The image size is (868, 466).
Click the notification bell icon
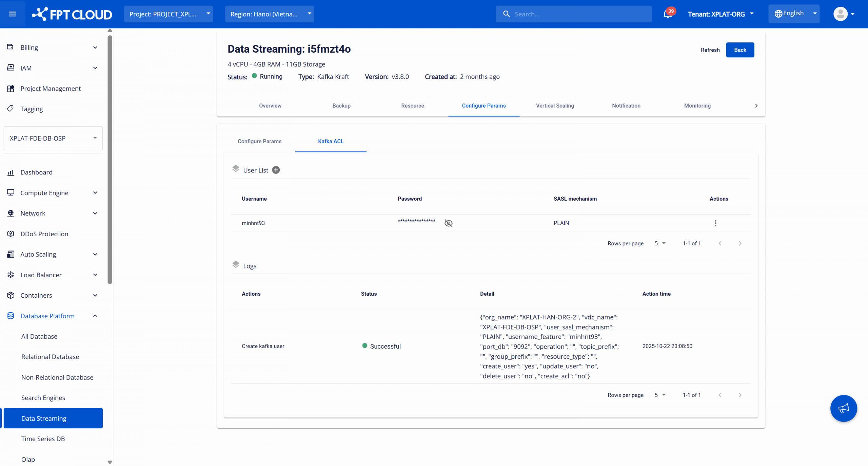(667, 14)
